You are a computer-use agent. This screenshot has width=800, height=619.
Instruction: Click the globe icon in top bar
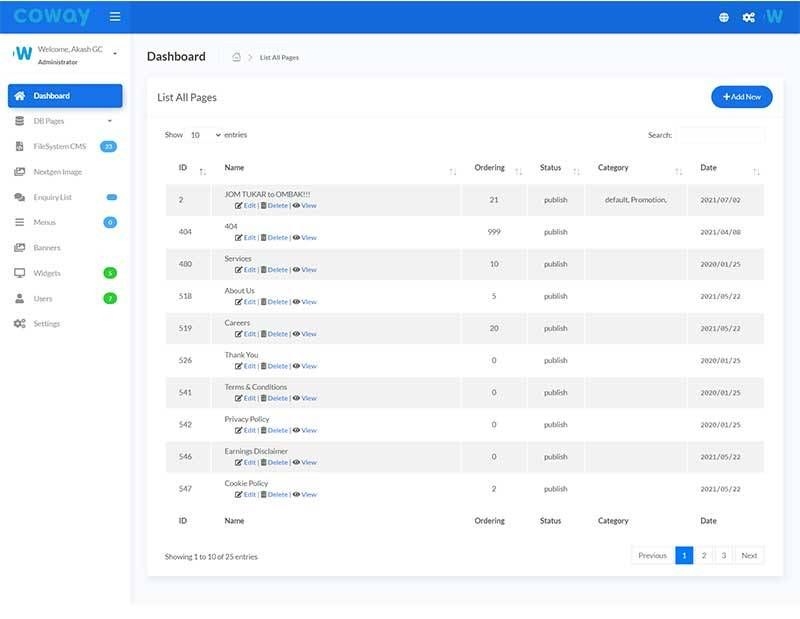tap(724, 17)
